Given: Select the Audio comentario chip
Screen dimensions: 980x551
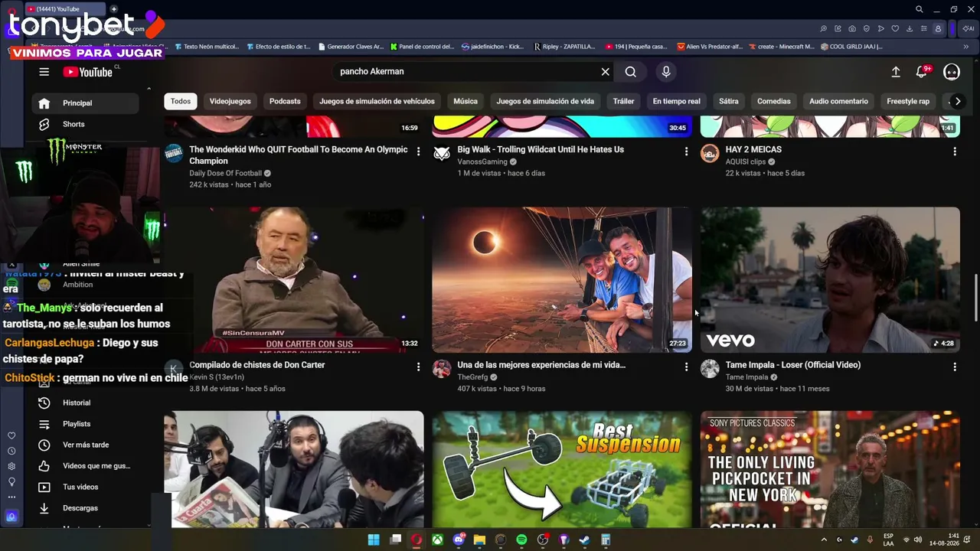Looking at the screenshot, I should click(838, 101).
